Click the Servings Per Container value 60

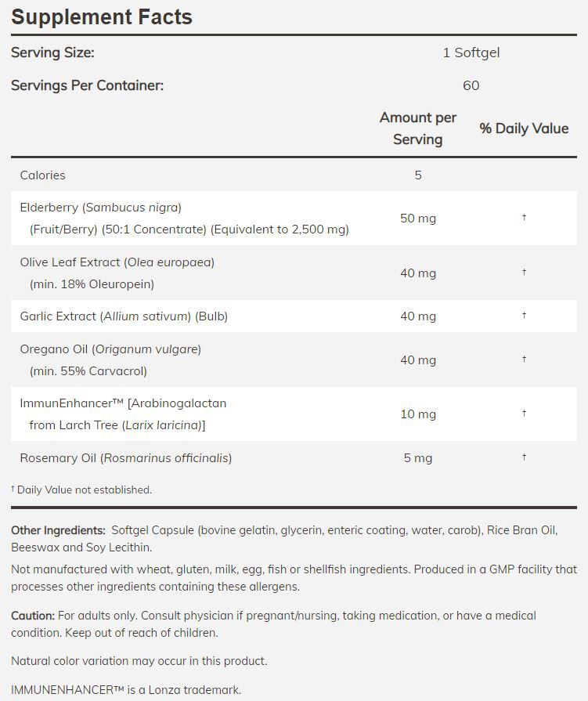[471, 85]
